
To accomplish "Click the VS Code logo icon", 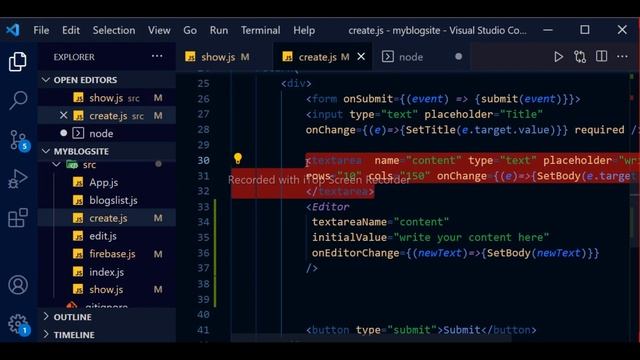I will [x=13, y=30].
